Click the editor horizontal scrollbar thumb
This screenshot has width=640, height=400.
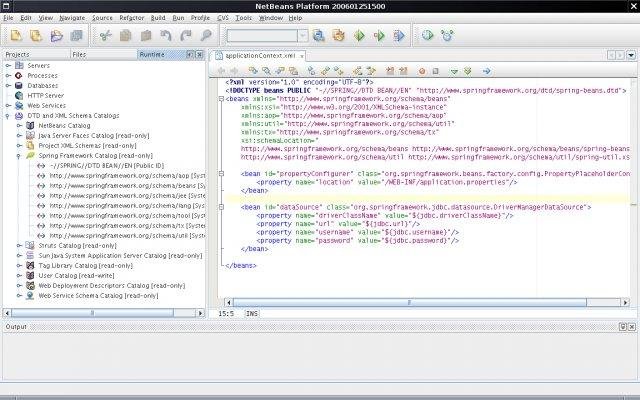click(x=409, y=302)
